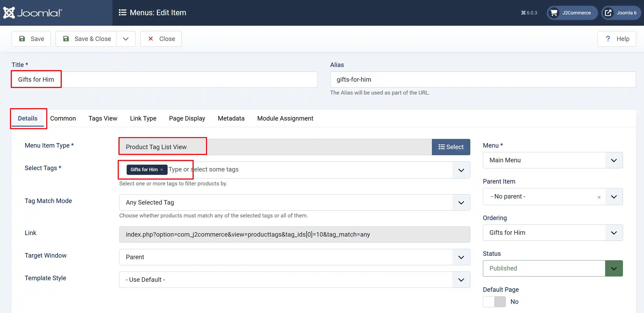Close the edit form with Close
Viewport: 644px width, 313px height.
(x=161, y=39)
